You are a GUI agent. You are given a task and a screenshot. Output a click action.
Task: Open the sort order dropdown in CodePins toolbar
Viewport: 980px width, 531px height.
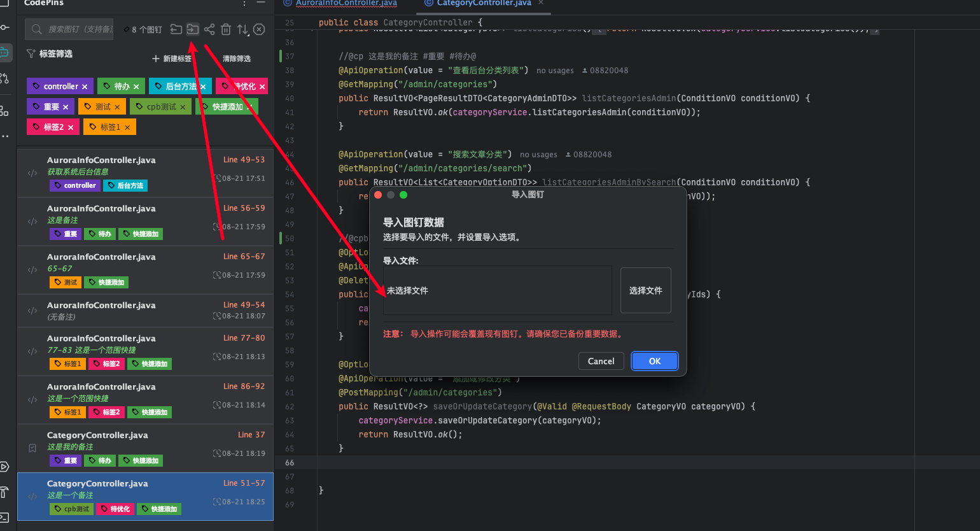pos(242,29)
